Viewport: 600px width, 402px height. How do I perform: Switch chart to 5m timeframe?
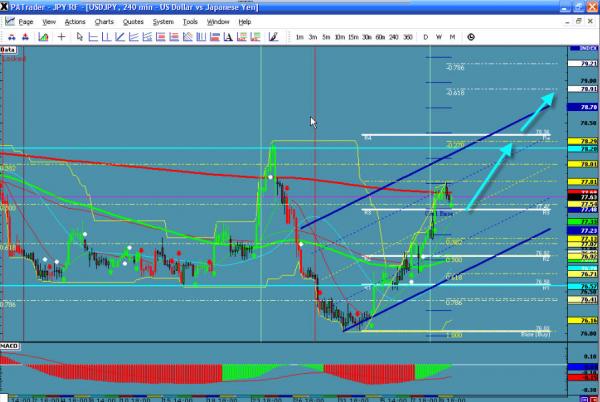point(326,37)
